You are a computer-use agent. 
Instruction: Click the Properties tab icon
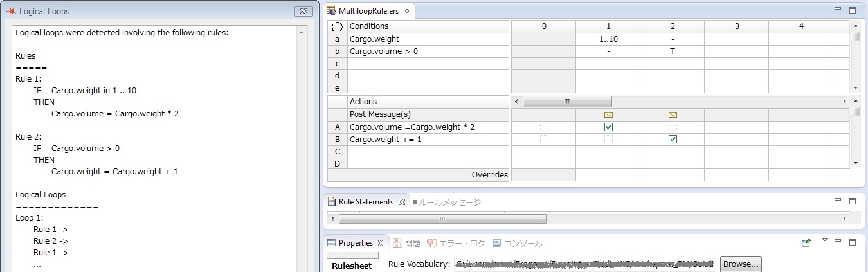click(332, 243)
